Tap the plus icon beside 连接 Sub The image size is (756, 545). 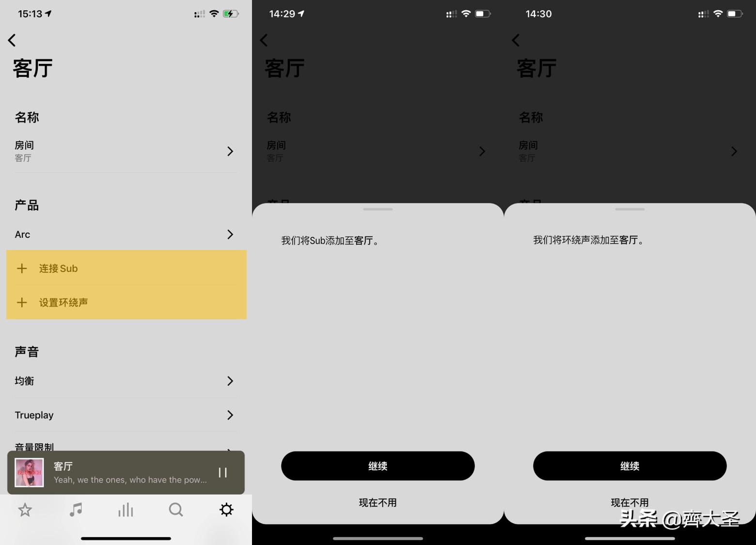pos(22,268)
